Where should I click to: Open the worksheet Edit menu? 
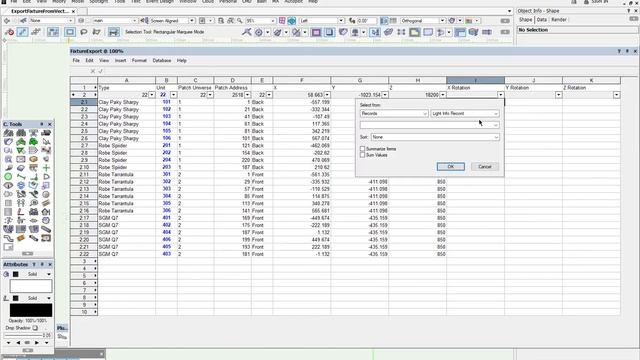(x=89, y=60)
